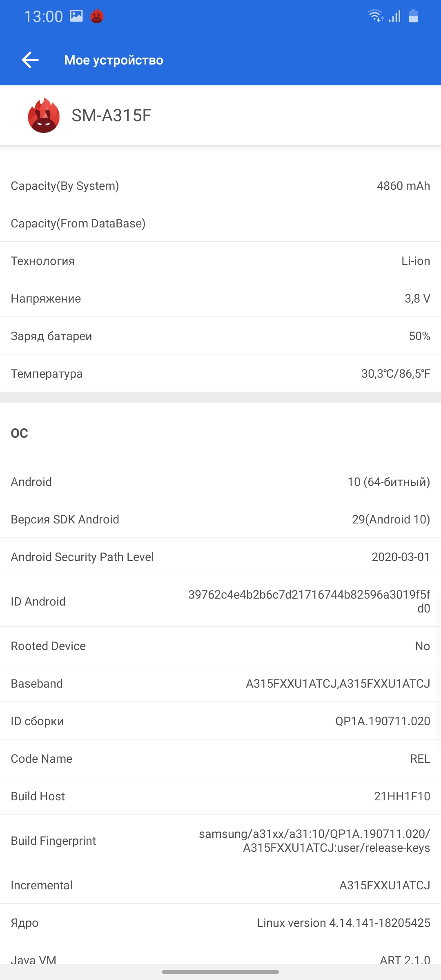The width and height of the screenshot is (441, 980).
Task: Tap the cellular signal strength icon
Action: 395,16
